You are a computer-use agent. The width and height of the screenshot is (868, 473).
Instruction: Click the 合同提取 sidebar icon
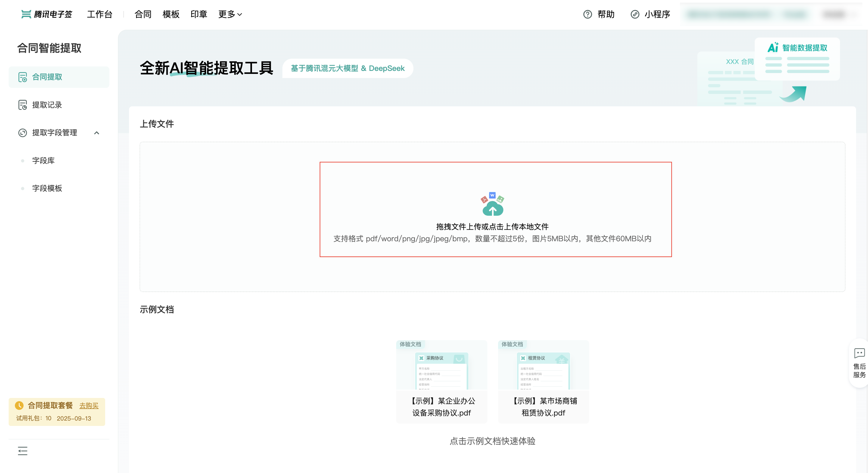click(x=23, y=77)
